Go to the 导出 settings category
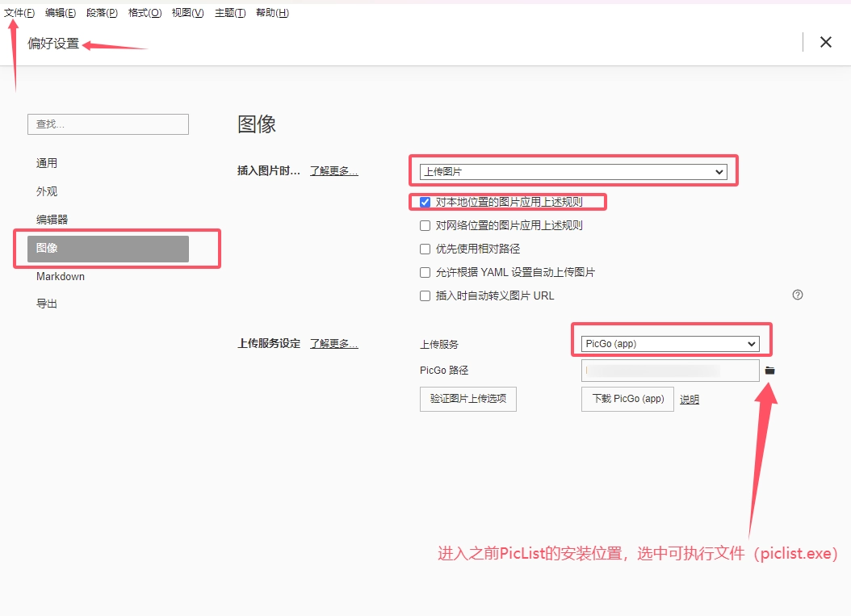Viewport: 851px width, 616px height. click(x=47, y=304)
